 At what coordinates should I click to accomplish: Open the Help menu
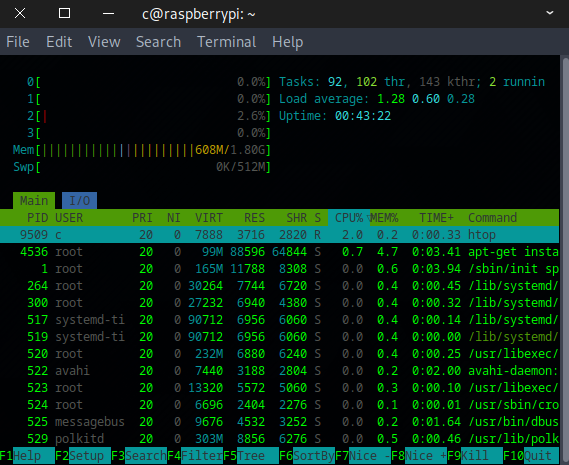[x=288, y=42]
